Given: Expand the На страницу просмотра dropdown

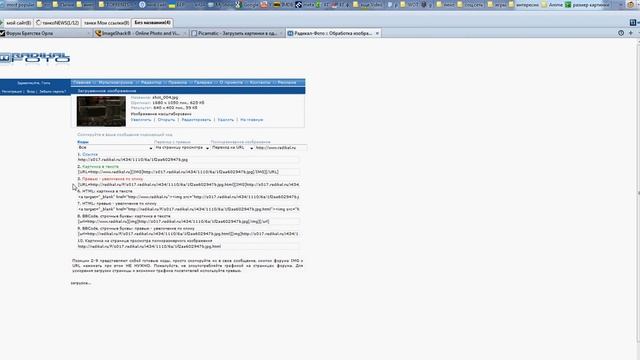Looking at the screenshot, I should pyautogui.click(x=182, y=148).
